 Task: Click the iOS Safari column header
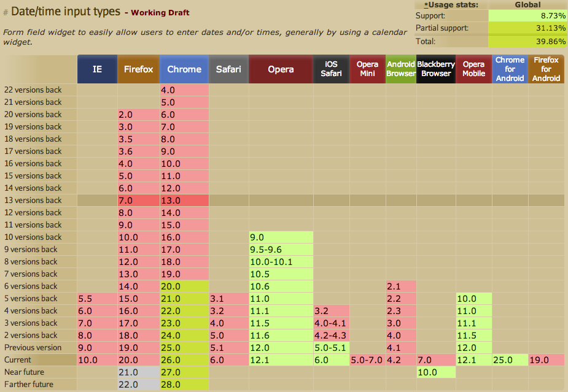pyautogui.click(x=332, y=69)
